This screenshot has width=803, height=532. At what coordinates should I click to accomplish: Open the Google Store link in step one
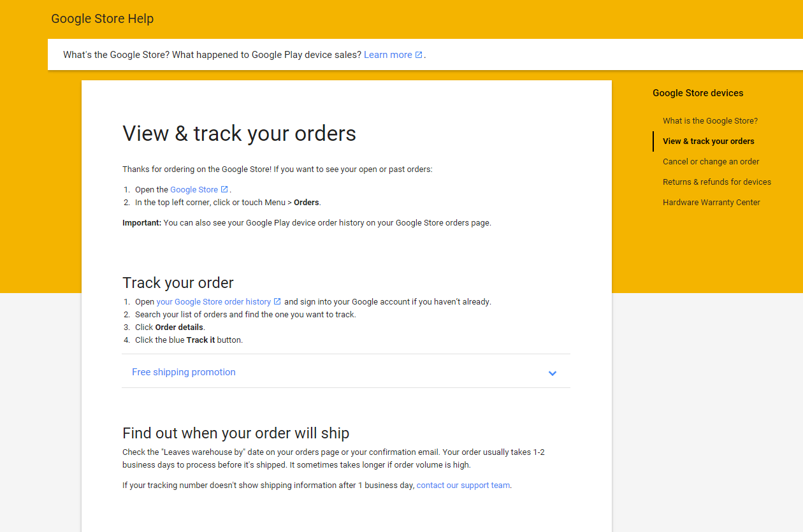pos(192,189)
